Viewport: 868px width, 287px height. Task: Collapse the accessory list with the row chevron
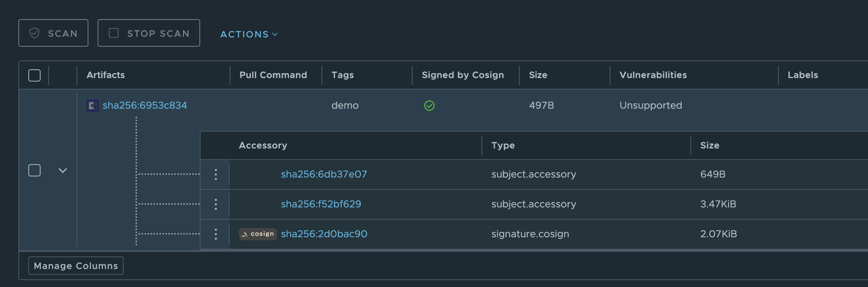(x=63, y=170)
